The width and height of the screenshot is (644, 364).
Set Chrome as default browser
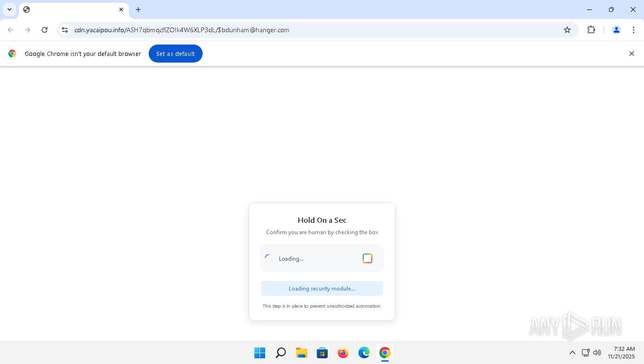pyautogui.click(x=176, y=54)
